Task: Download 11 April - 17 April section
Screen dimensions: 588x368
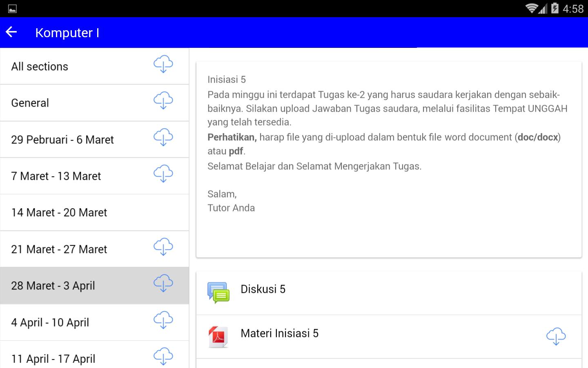Action: (x=163, y=356)
